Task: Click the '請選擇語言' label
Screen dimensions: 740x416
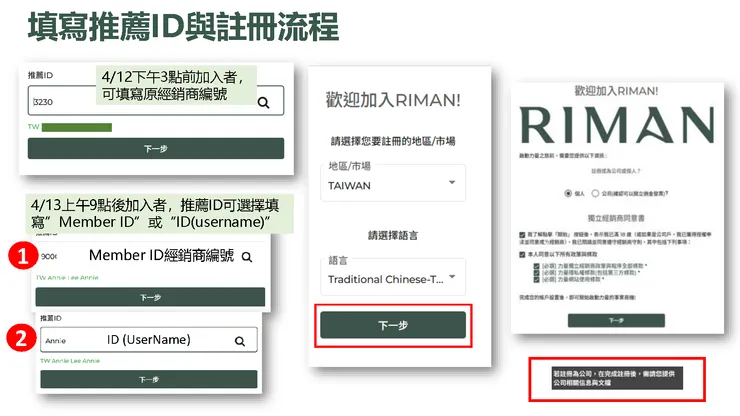Action: click(x=393, y=235)
